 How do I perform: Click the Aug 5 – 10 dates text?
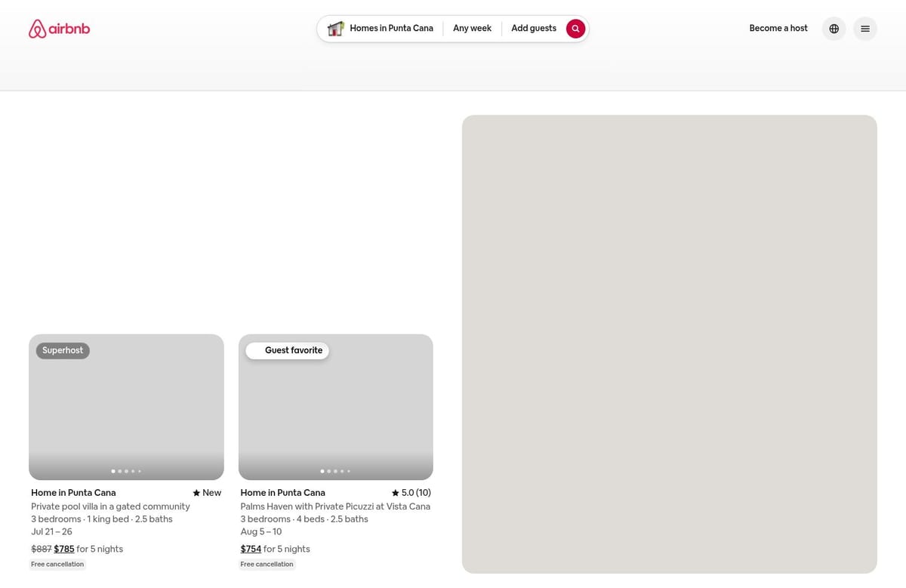[260, 532]
